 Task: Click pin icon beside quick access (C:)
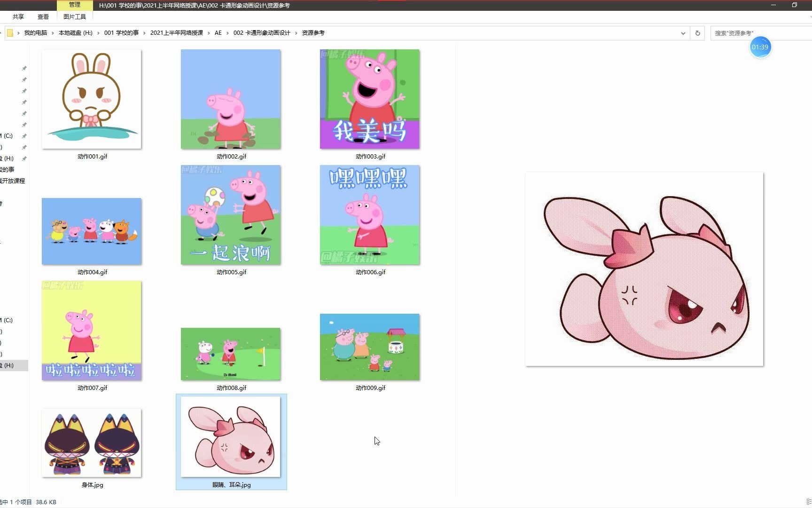[24, 136]
